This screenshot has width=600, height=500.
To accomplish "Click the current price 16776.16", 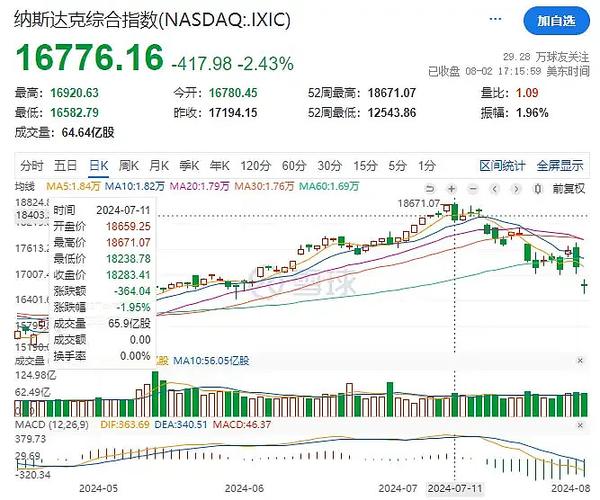I will pos(90,58).
